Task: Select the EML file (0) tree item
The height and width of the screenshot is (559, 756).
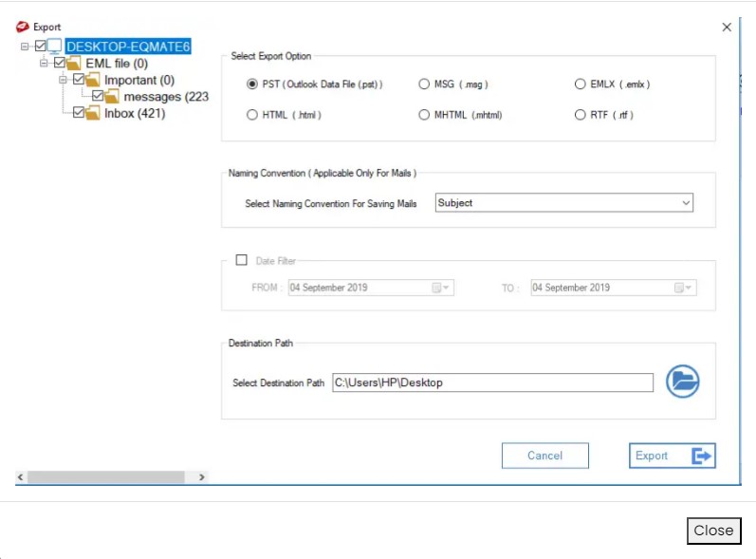Action: [117, 64]
